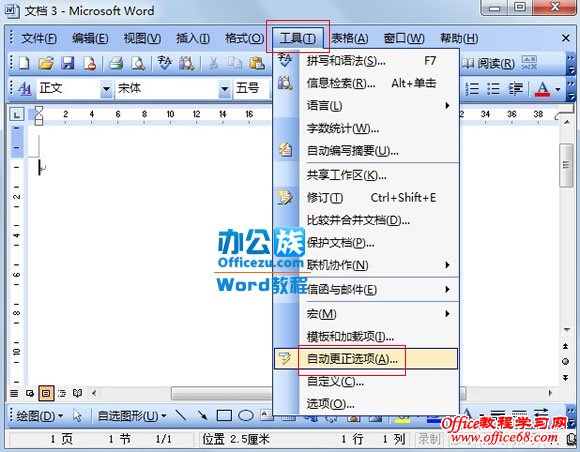Viewport: 580px width, 452px height.
Task: Open the 窗口(W) menu
Action: pos(404,38)
